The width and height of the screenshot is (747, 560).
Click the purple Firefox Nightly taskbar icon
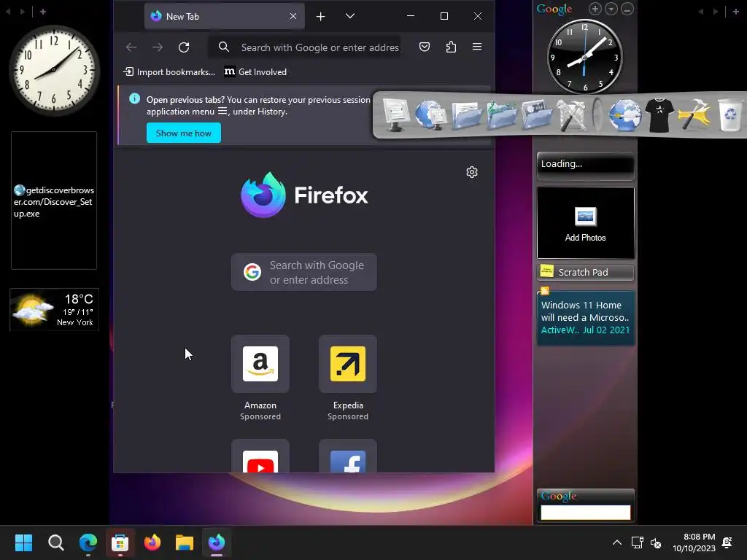tap(217, 542)
